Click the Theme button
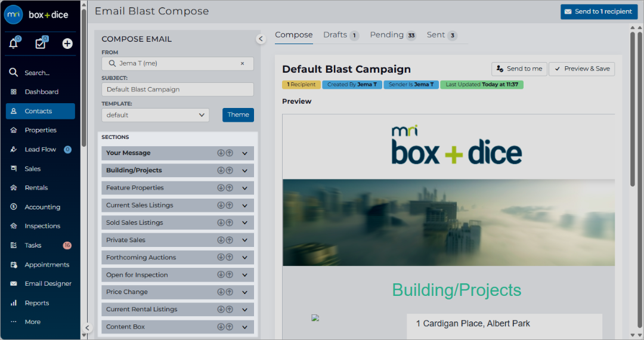Viewport: 644px width, 340px height. (238, 115)
